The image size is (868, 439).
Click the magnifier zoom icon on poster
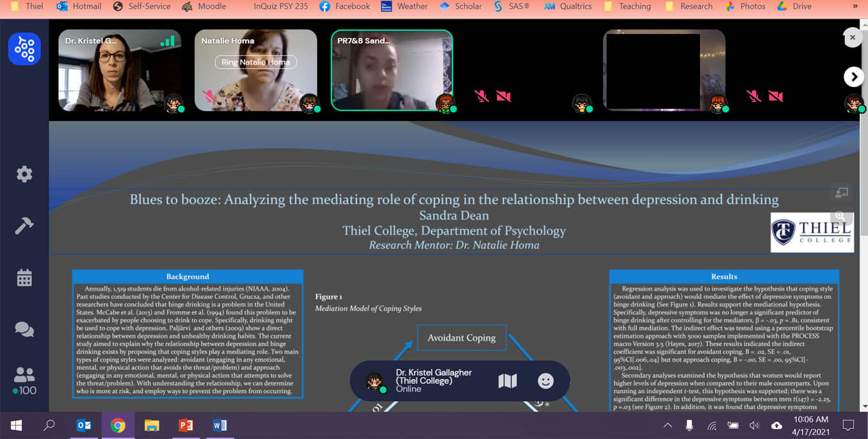840,217
